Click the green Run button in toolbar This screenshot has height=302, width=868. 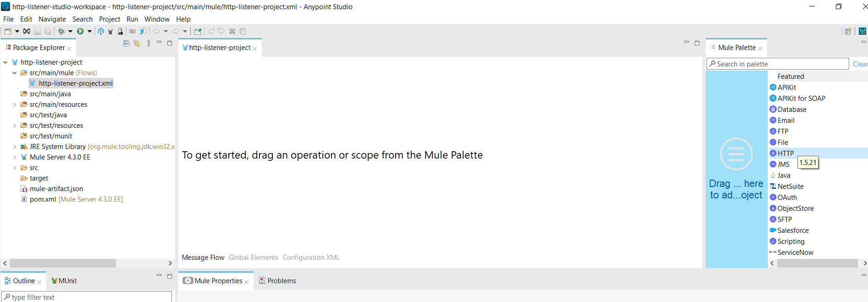[x=80, y=31]
